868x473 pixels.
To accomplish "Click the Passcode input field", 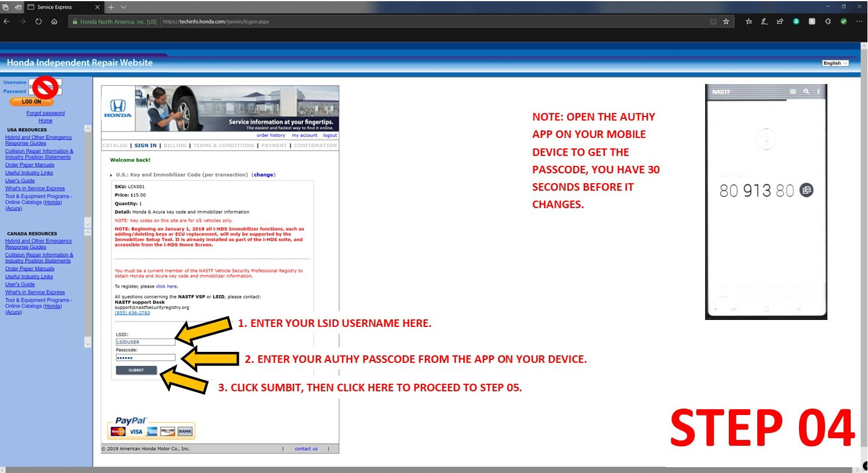I will pyautogui.click(x=145, y=358).
